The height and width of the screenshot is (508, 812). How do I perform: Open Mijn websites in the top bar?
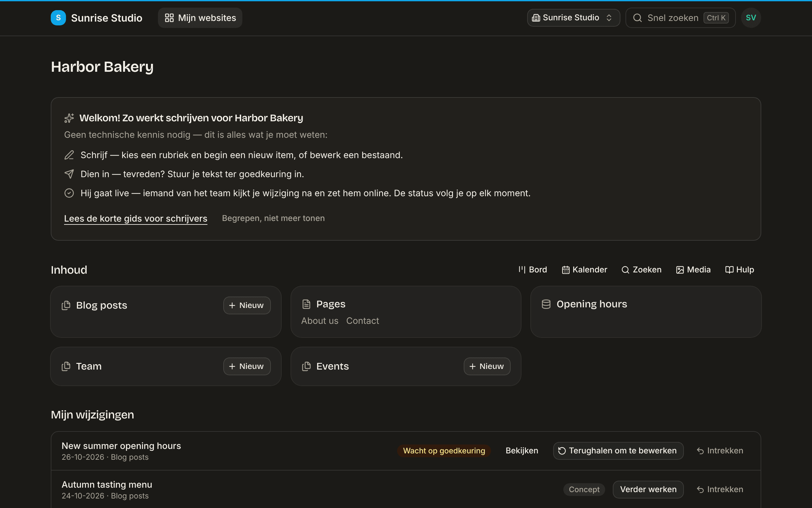click(200, 18)
